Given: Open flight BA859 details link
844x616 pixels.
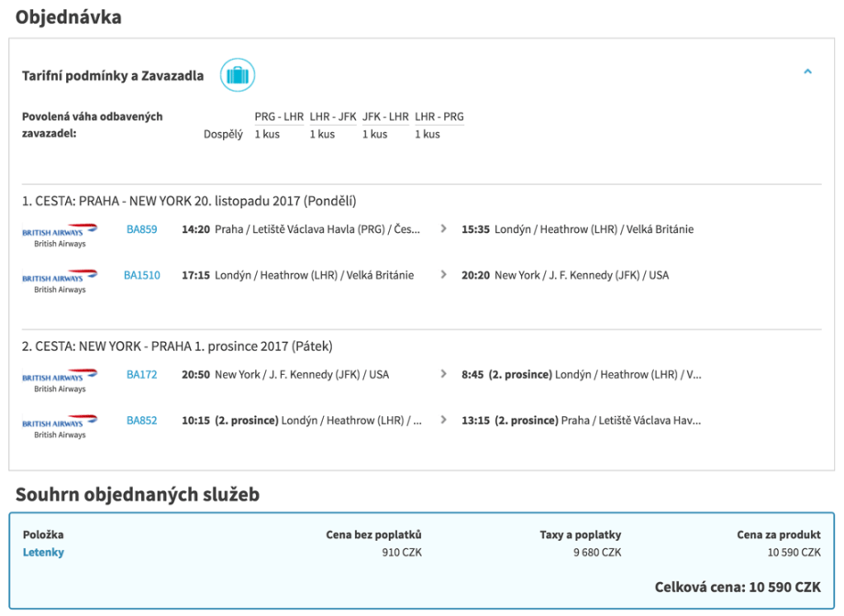Looking at the screenshot, I should [141, 229].
